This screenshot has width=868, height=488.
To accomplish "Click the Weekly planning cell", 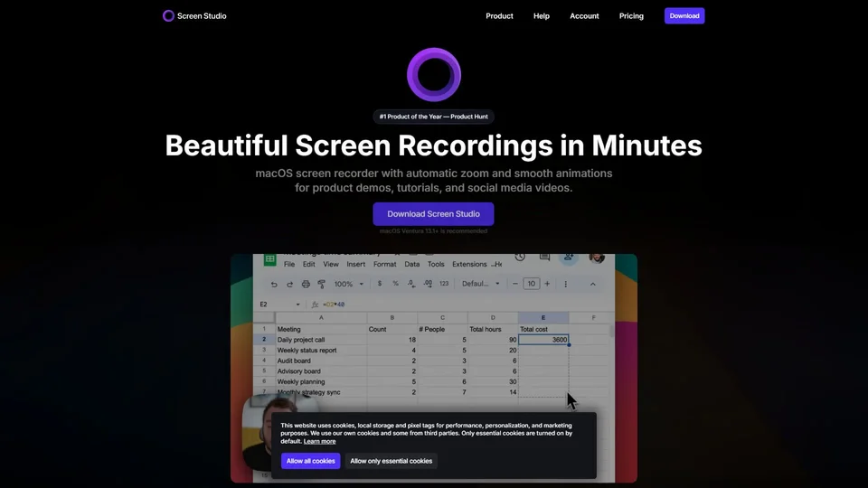I will click(x=321, y=381).
